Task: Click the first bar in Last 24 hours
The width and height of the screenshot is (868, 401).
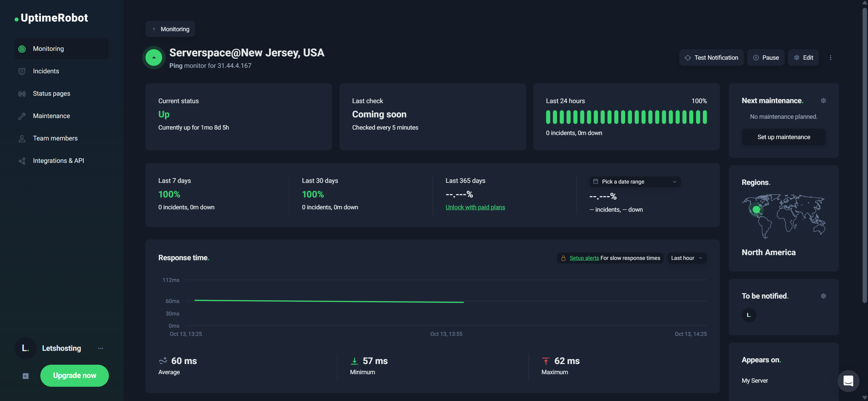Action: tap(548, 117)
